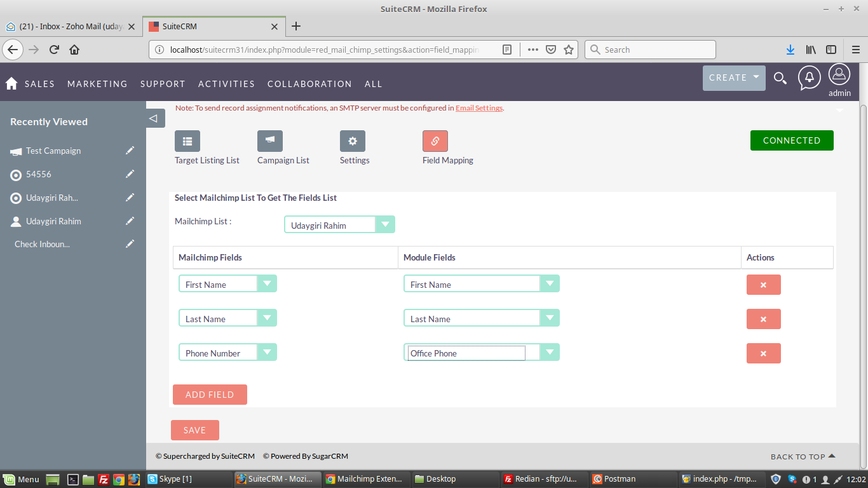Open Office Phone module field dropdown
This screenshot has width=868, height=488.
click(x=482, y=352)
